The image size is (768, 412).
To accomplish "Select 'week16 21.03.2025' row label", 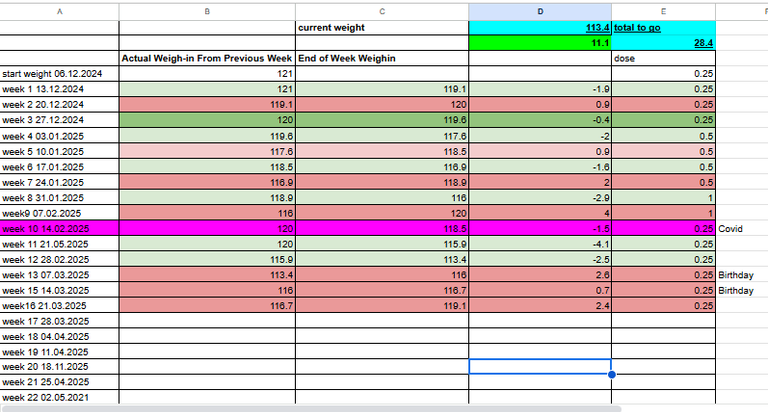I will (x=59, y=306).
